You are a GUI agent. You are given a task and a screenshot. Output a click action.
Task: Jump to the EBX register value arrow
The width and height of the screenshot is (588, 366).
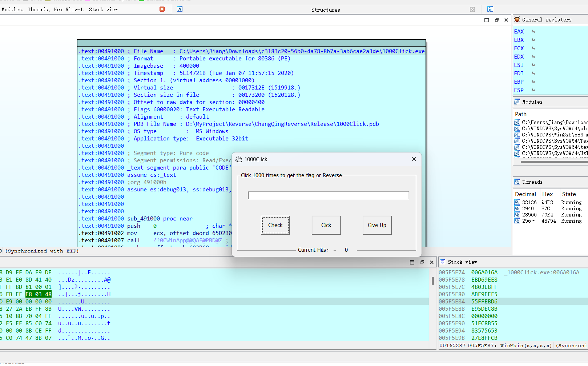click(x=533, y=40)
